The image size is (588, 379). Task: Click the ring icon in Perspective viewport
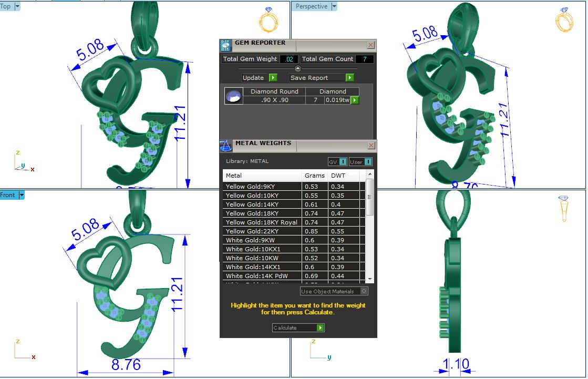[564, 20]
